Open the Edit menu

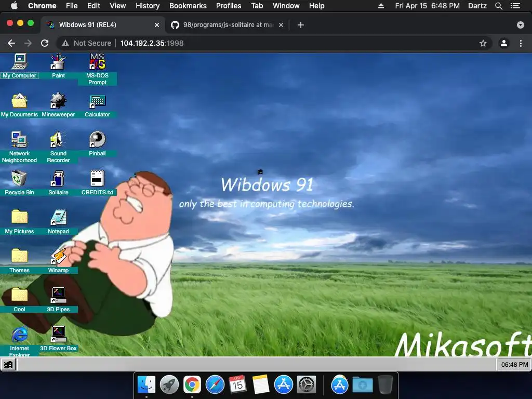[94, 6]
